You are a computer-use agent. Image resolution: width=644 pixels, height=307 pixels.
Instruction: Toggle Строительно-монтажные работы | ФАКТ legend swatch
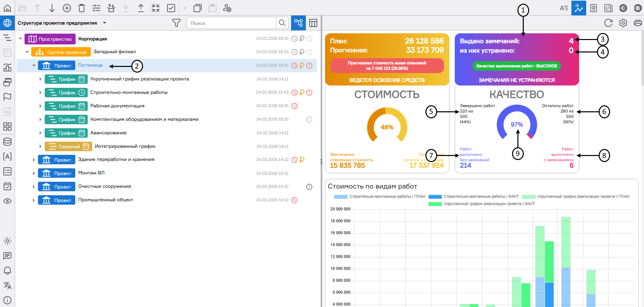tap(435, 197)
